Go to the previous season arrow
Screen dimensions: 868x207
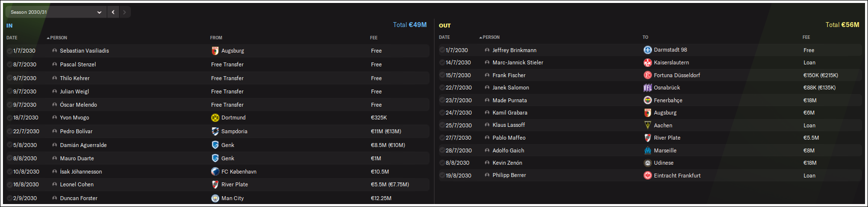coord(113,12)
